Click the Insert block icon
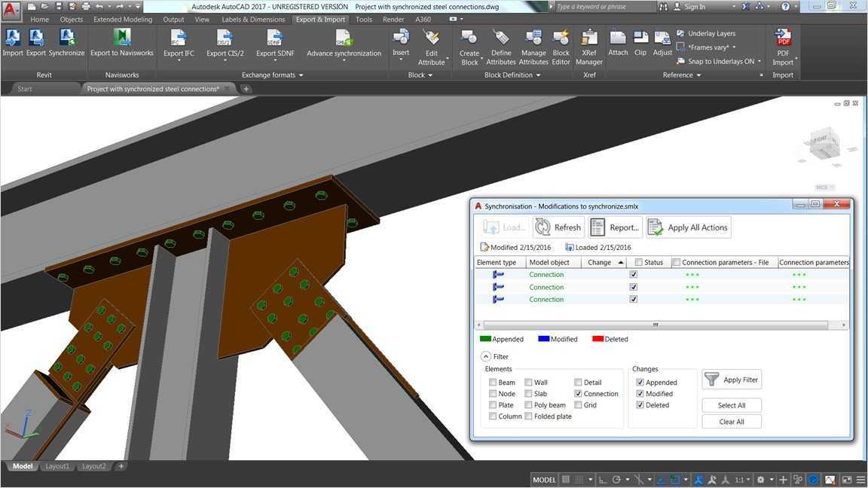This screenshot has width=868, height=488. point(401,38)
